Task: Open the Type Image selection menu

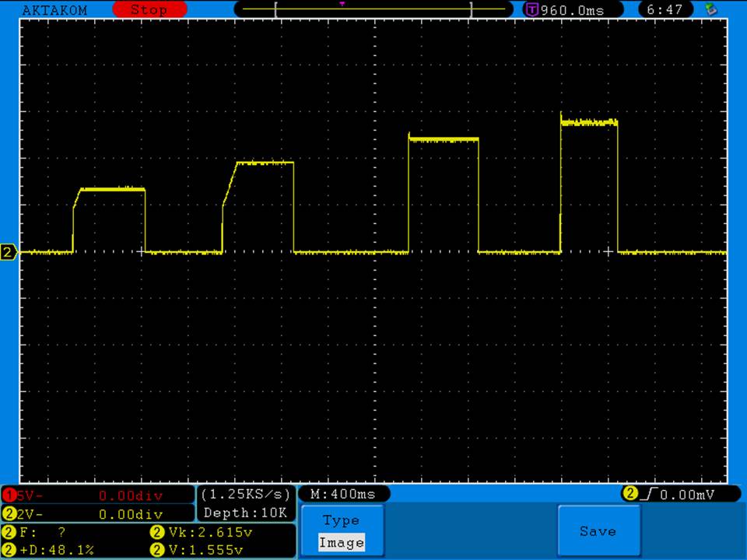Action: click(x=341, y=532)
